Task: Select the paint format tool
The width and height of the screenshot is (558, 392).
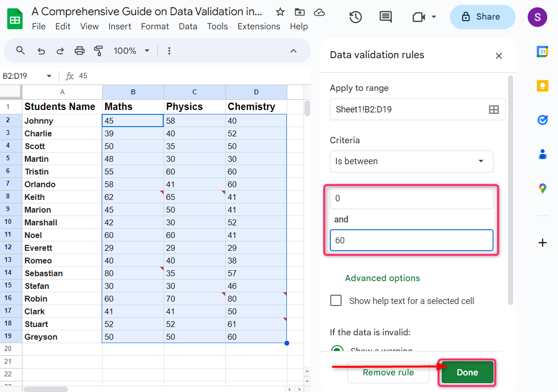Action: (98, 50)
